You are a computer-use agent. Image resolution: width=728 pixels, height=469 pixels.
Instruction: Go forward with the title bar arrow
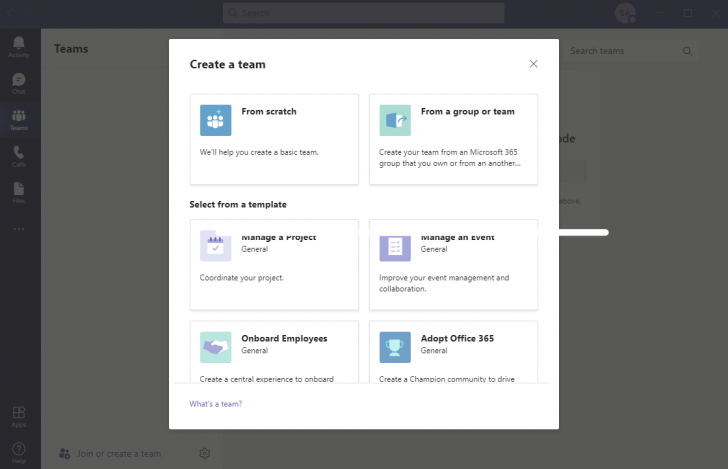click(x=28, y=13)
